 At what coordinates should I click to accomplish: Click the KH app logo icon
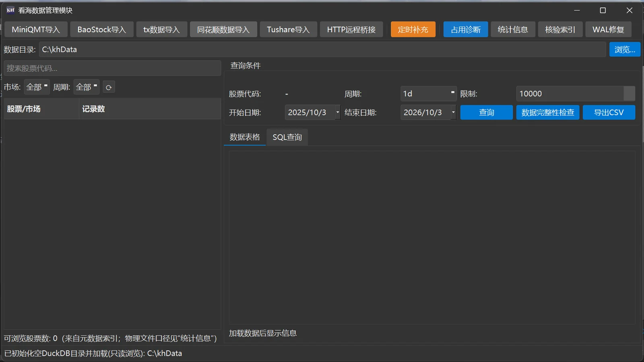point(10,10)
